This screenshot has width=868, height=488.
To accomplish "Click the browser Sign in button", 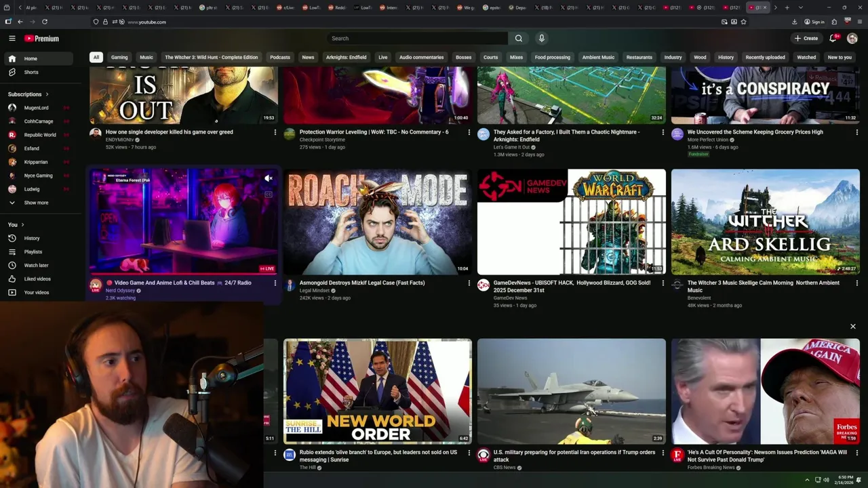I will point(815,22).
